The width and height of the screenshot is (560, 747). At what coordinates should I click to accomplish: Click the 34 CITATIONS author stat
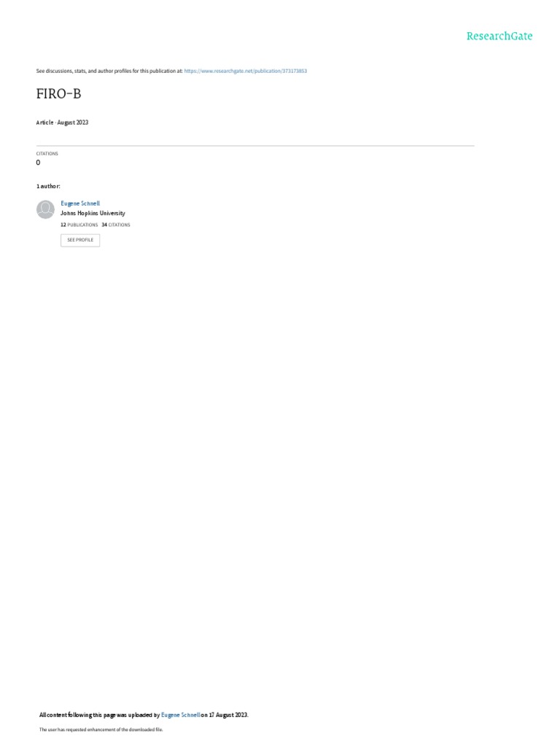point(116,225)
